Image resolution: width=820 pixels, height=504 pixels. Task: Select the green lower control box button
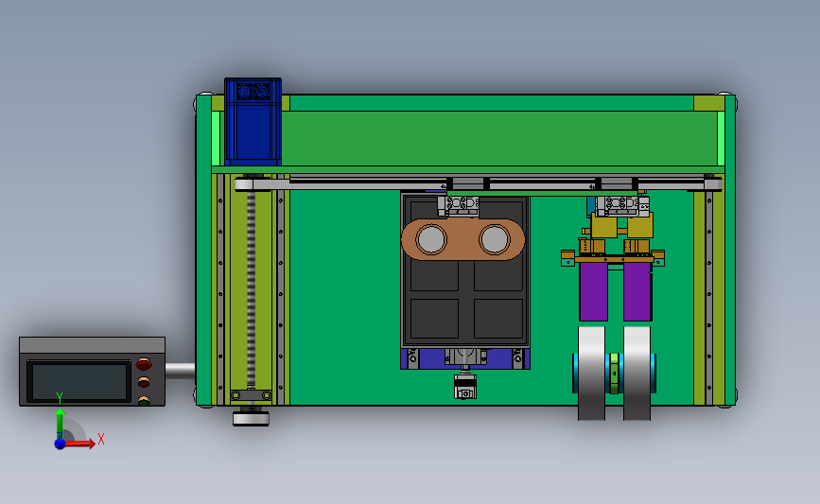click(x=144, y=401)
